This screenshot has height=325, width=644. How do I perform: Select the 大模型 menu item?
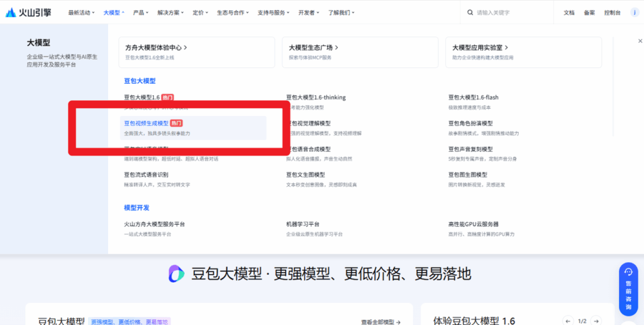coord(113,13)
